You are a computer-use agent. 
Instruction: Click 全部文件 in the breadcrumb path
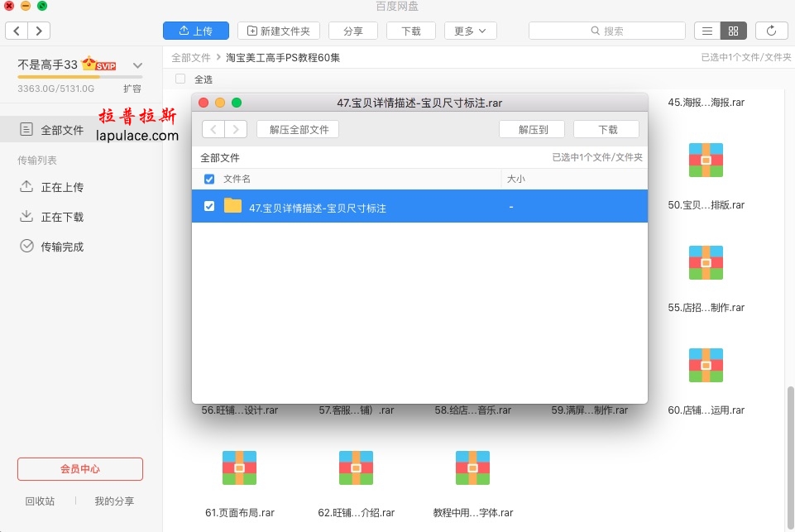(x=191, y=58)
